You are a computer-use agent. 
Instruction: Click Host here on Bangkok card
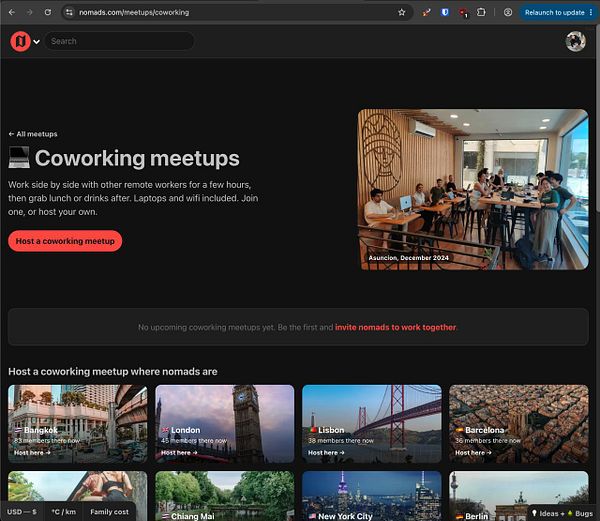click(32, 453)
